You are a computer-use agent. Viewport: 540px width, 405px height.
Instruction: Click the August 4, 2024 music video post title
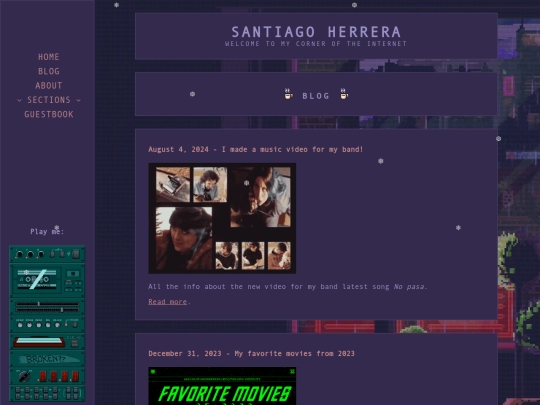click(x=256, y=149)
